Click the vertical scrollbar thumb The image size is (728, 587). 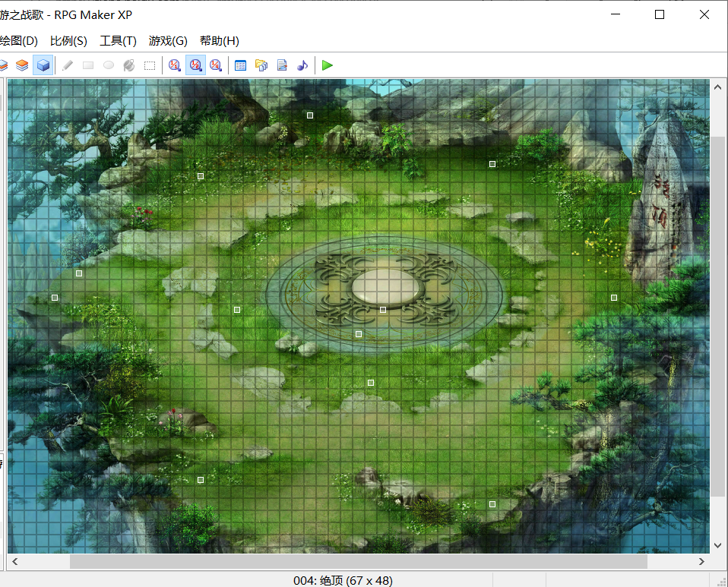click(718, 316)
